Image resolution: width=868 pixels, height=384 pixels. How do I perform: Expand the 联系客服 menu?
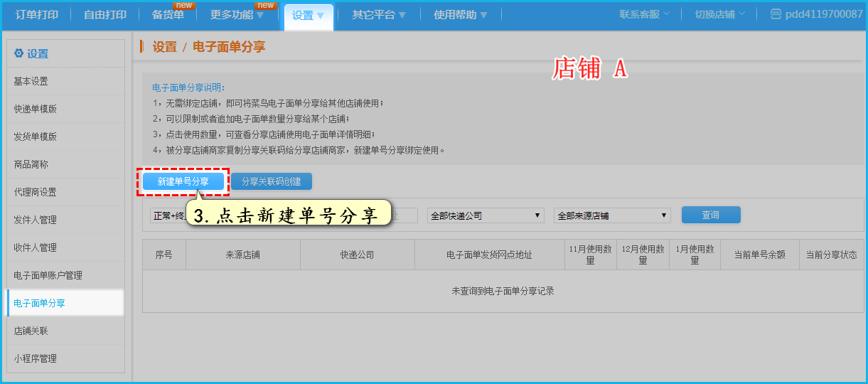click(x=645, y=14)
